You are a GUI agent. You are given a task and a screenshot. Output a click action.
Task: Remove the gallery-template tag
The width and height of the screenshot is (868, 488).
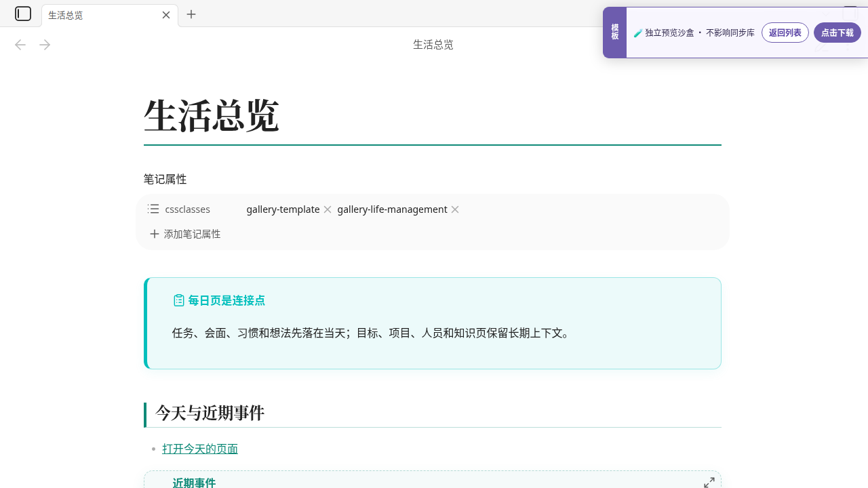[x=328, y=209]
